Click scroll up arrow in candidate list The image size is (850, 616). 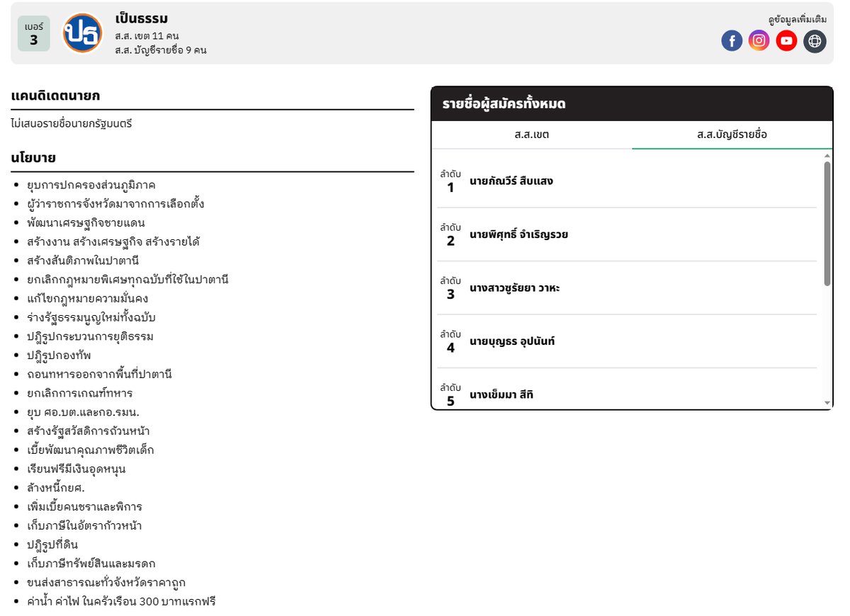pyautogui.click(x=827, y=155)
